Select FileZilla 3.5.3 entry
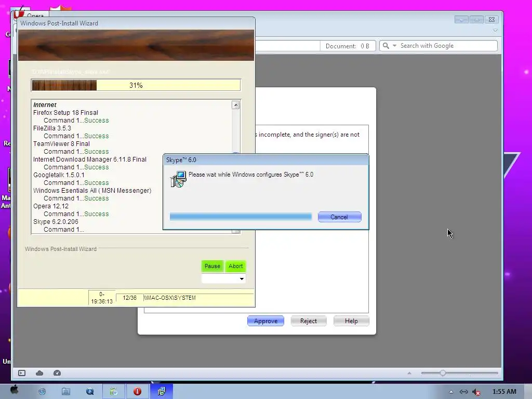The height and width of the screenshot is (399, 532). (52, 128)
